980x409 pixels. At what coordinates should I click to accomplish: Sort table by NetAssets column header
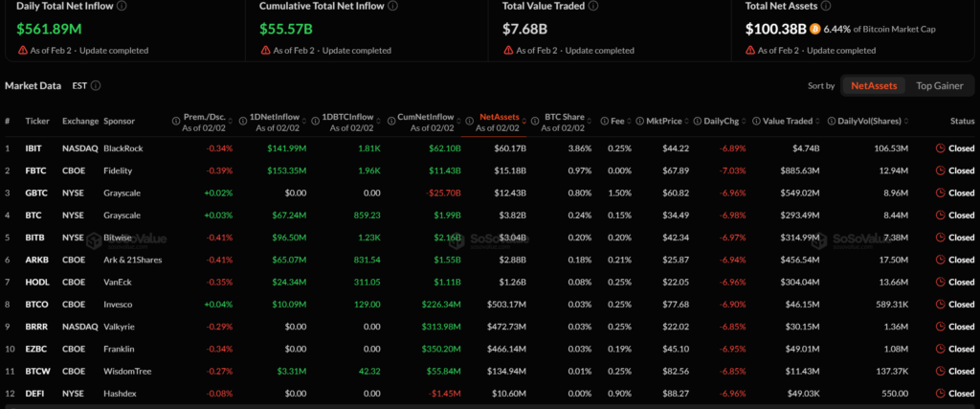click(x=499, y=116)
